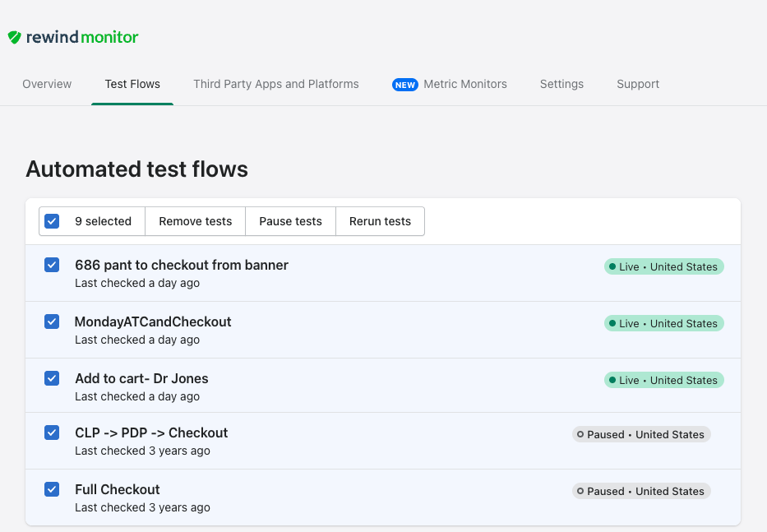
Task: Open the Overview tab
Action: tap(47, 84)
